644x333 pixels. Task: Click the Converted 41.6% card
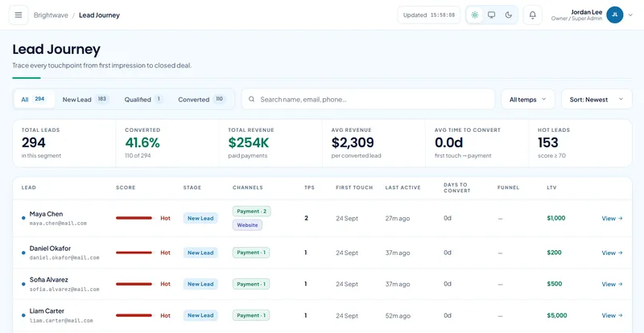[167, 143]
